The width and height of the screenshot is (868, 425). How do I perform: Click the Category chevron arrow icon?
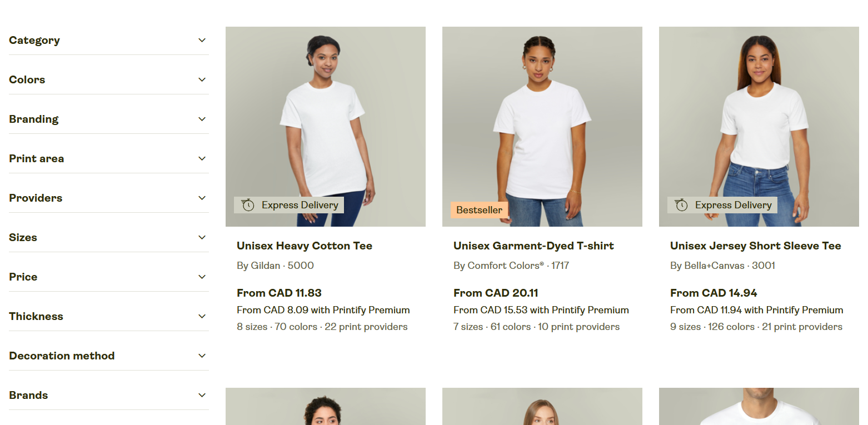202,40
